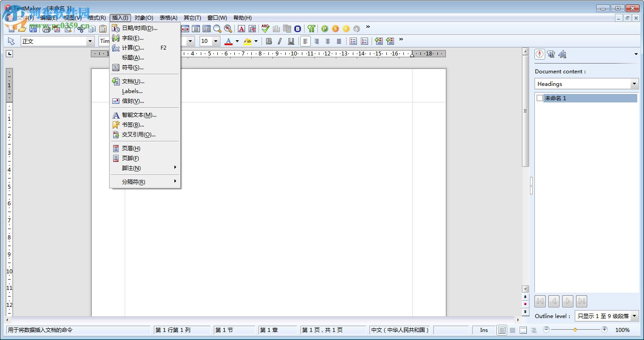Run the ABC spell check
The height and width of the screenshot is (340, 644).
pyautogui.click(x=265, y=28)
